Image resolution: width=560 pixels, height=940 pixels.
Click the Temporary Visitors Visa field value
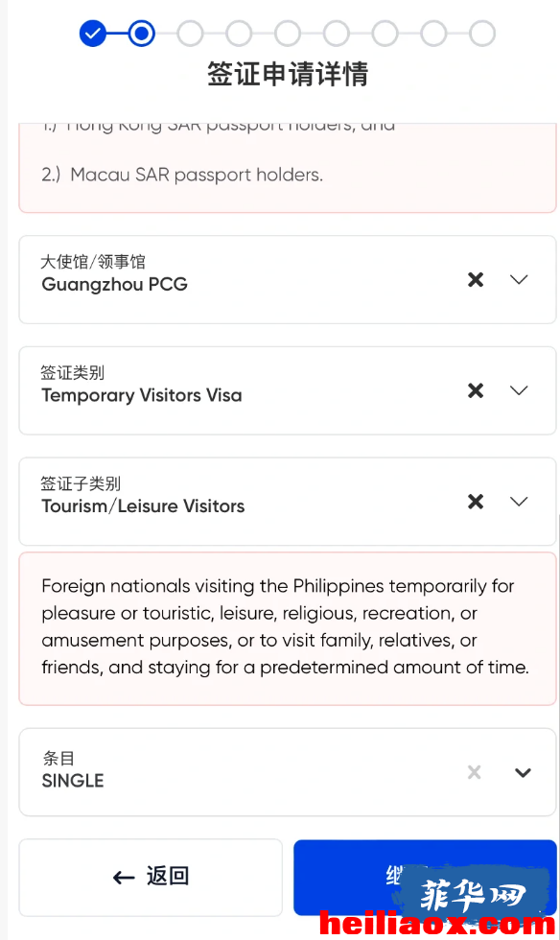(142, 395)
